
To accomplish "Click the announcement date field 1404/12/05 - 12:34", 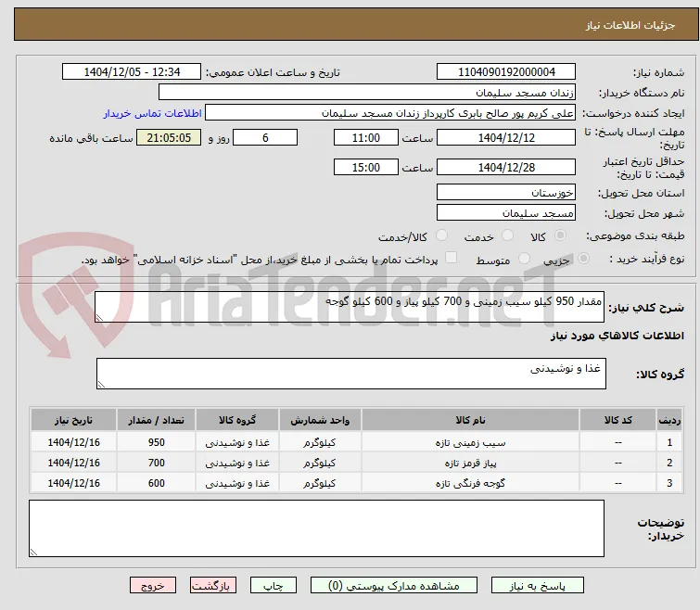I will [132, 71].
